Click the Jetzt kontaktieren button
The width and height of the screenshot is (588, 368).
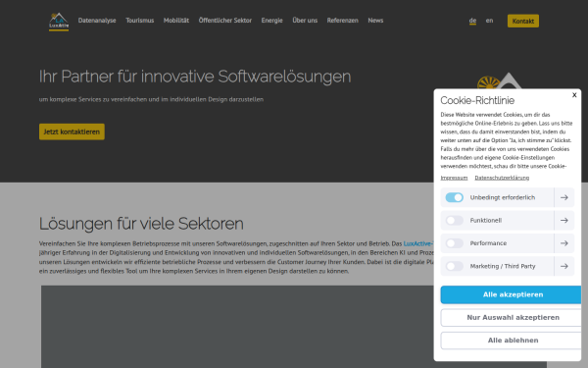click(x=72, y=131)
